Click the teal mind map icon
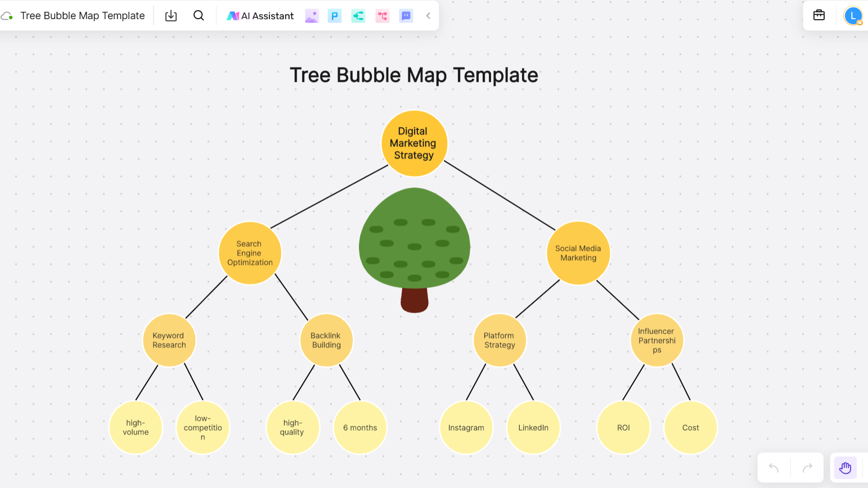This screenshot has height=488, width=868. 358,16
